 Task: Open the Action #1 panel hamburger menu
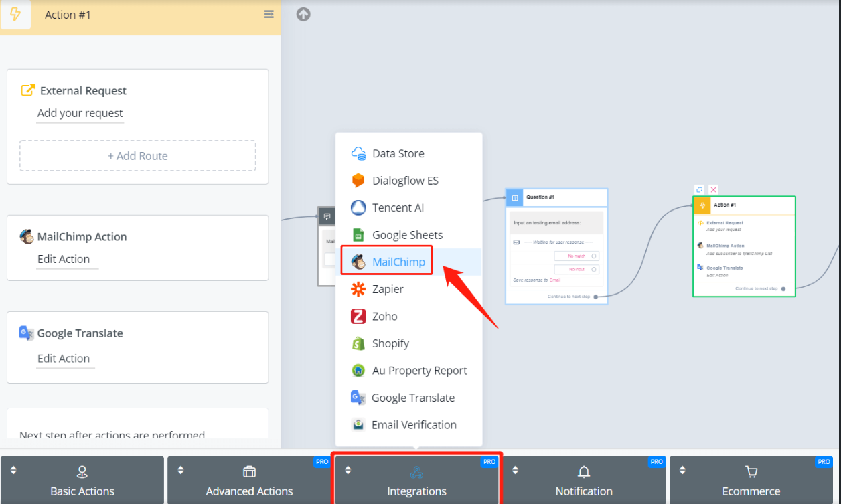click(269, 14)
